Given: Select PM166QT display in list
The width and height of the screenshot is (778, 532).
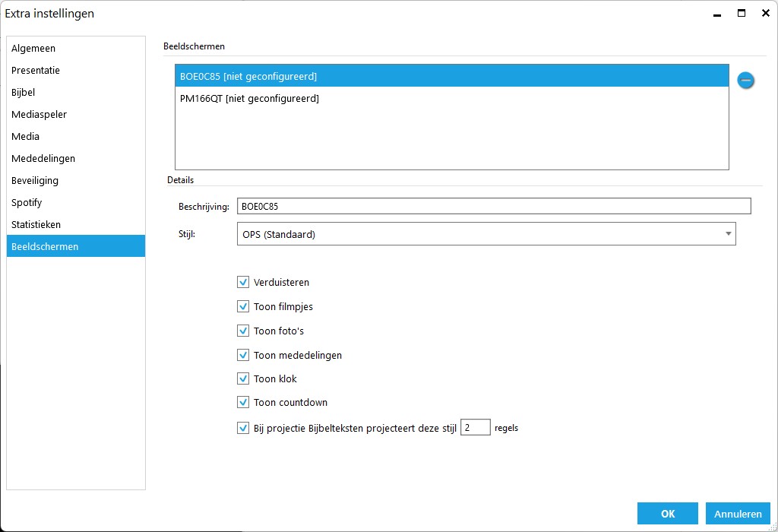Looking at the screenshot, I should [451, 98].
